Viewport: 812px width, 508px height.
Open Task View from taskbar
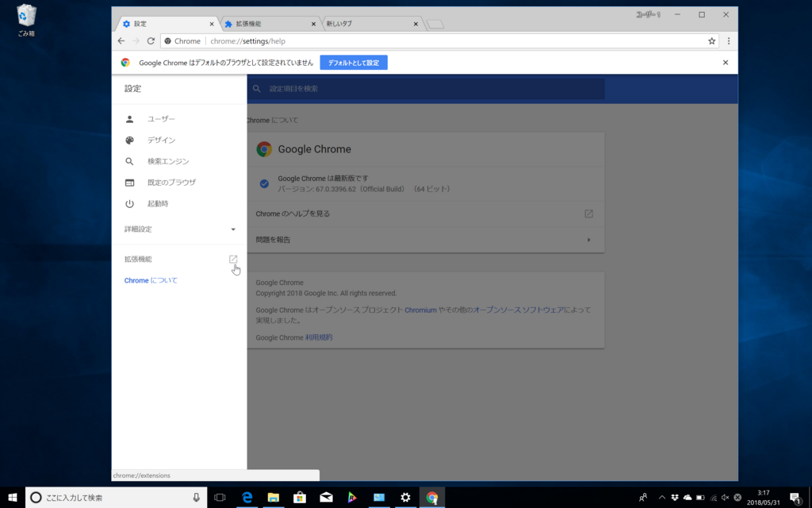coord(220,498)
